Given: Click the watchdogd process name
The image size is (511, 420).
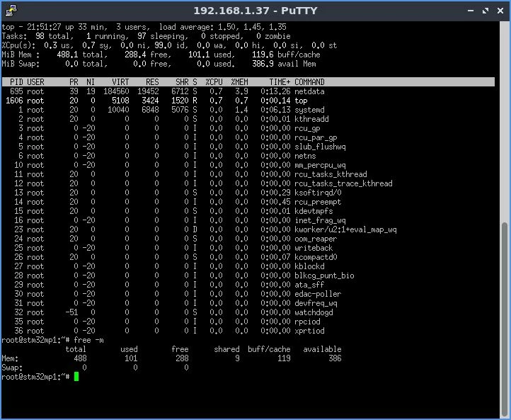Looking at the screenshot, I should pos(314,312).
